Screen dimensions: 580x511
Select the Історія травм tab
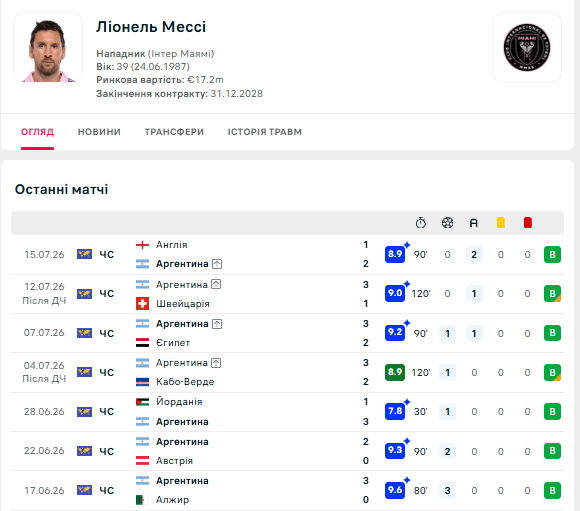pyautogui.click(x=264, y=132)
